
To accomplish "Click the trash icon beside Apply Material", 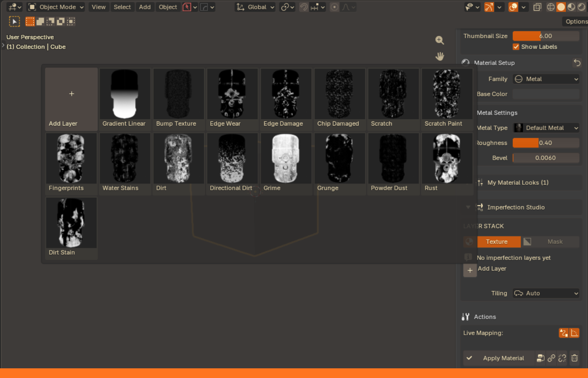I will click(574, 358).
